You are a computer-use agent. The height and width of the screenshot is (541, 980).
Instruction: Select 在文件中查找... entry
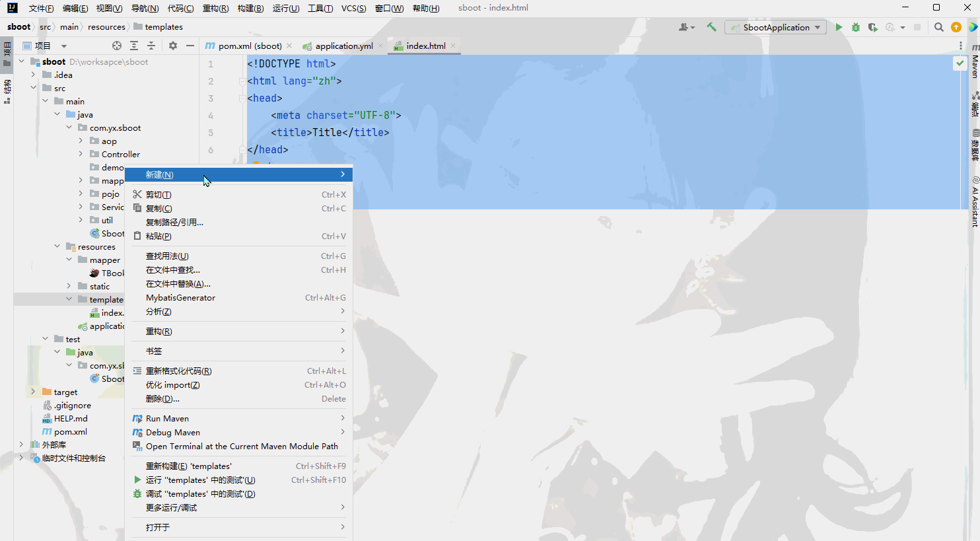pyautogui.click(x=238, y=270)
